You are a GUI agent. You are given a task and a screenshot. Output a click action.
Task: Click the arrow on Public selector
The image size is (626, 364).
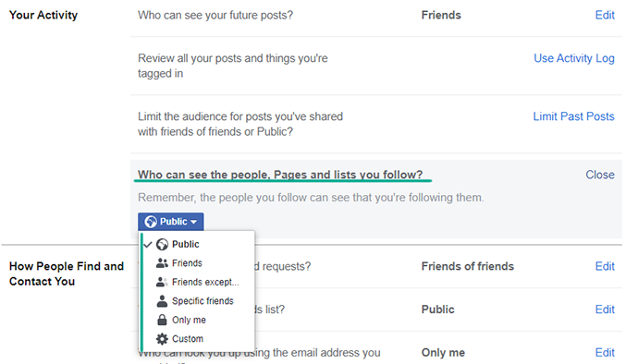(193, 222)
